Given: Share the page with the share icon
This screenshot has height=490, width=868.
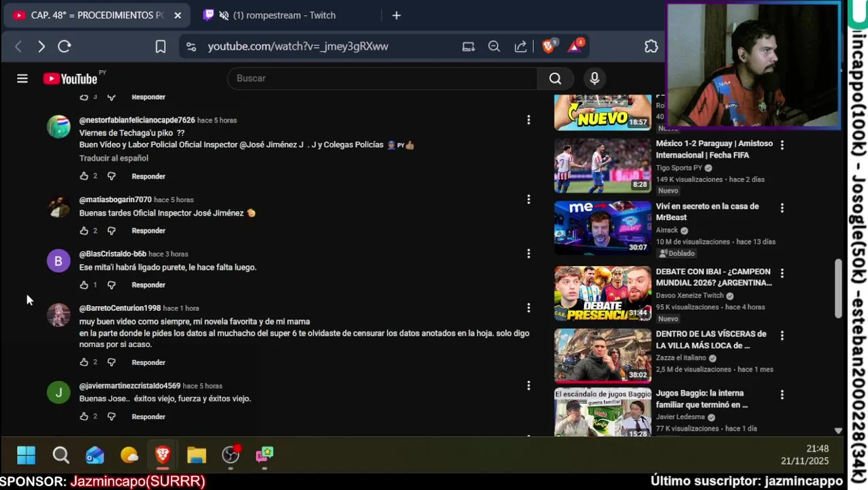Looking at the screenshot, I should pyautogui.click(x=520, y=46).
